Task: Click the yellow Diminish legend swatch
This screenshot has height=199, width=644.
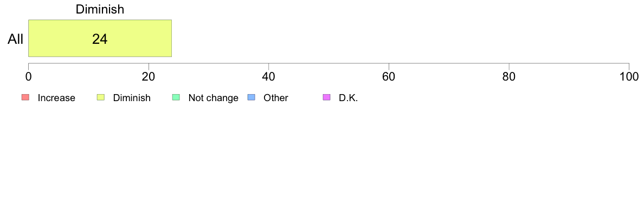Action: coord(101,97)
